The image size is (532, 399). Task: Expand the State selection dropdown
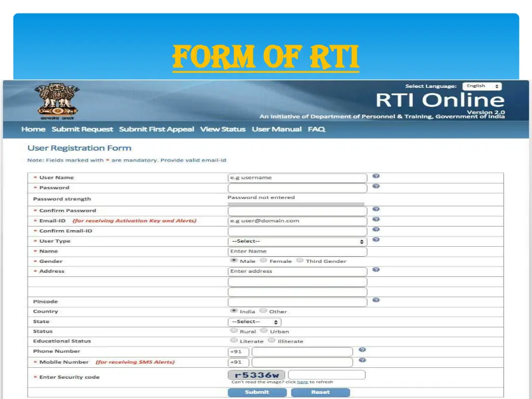pos(254,322)
